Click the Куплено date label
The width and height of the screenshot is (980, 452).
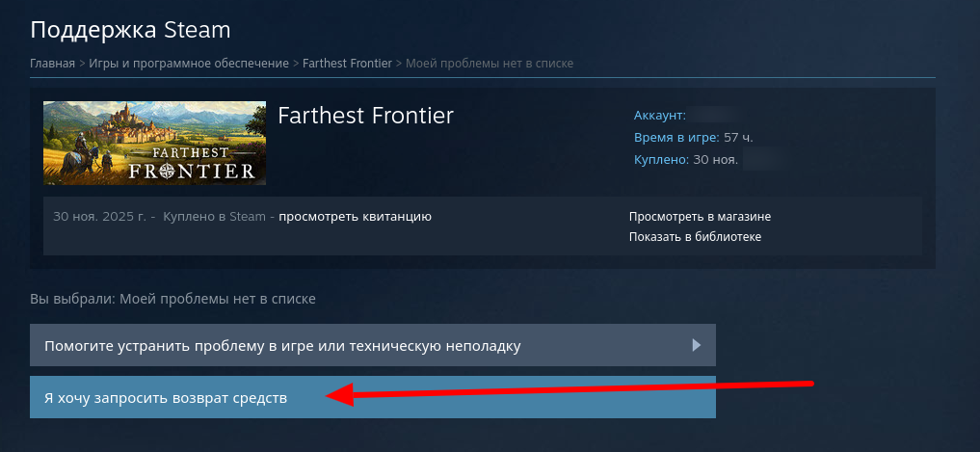661,159
